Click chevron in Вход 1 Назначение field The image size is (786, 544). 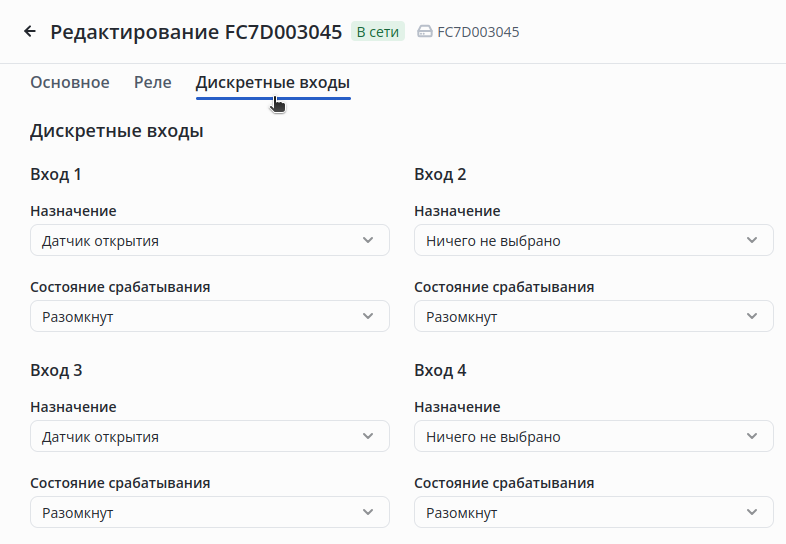pyautogui.click(x=368, y=241)
